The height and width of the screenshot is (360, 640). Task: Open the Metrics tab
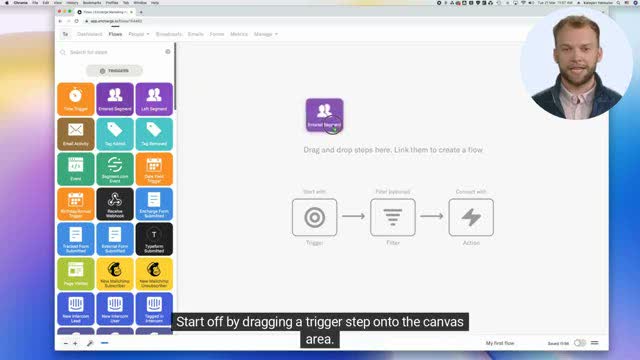pyautogui.click(x=239, y=34)
